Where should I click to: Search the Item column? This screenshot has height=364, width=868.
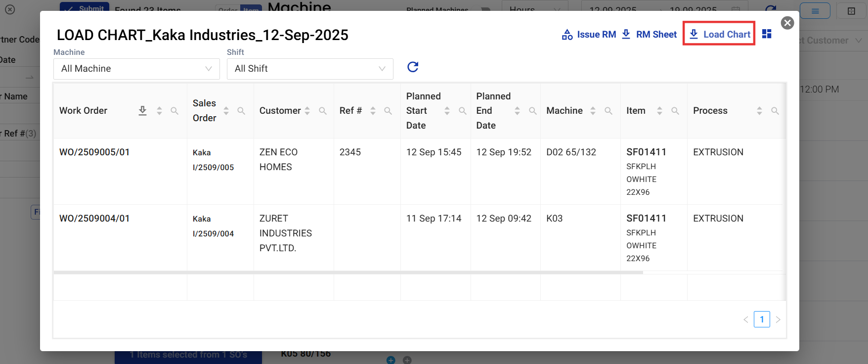[x=675, y=111]
